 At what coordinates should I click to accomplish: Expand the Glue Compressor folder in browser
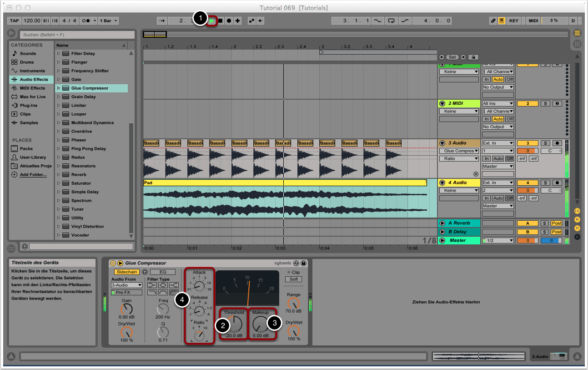pos(58,88)
